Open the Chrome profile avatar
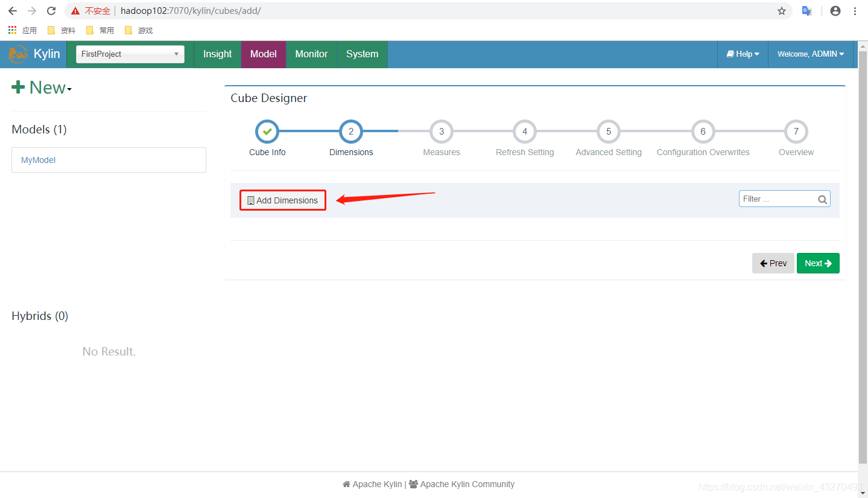Viewport: 868px width, 498px height. click(835, 11)
